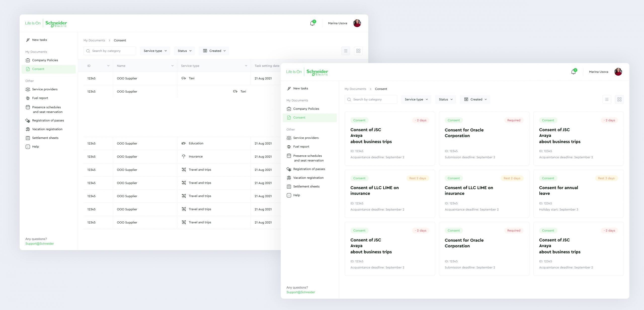Viewport: 644px width, 310px height.
Task: Select New tasks in back window sidebar
Action: 39,40
